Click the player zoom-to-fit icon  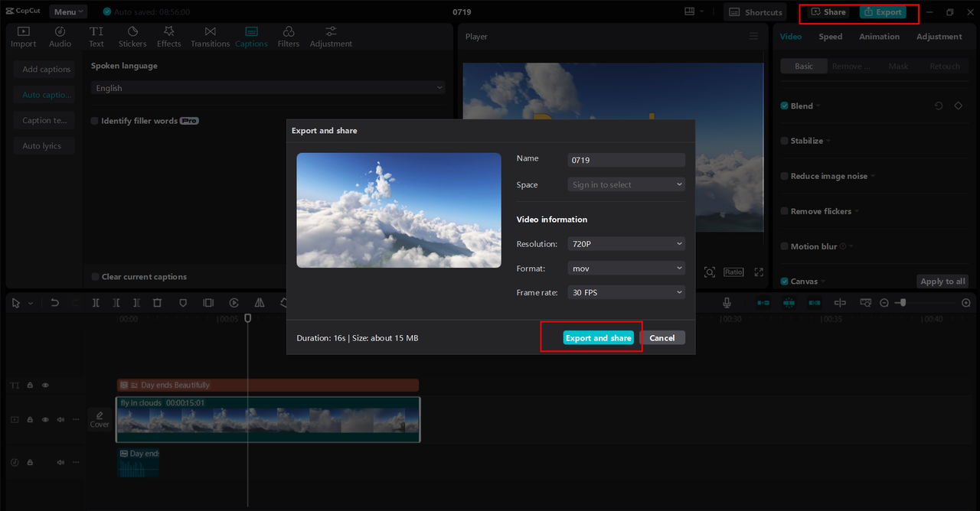(710, 272)
